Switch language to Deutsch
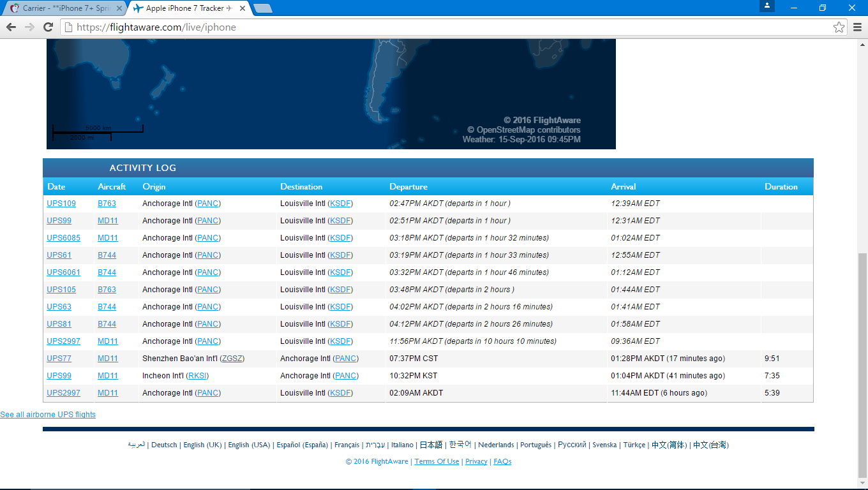The height and width of the screenshot is (490, 868). (164, 445)
